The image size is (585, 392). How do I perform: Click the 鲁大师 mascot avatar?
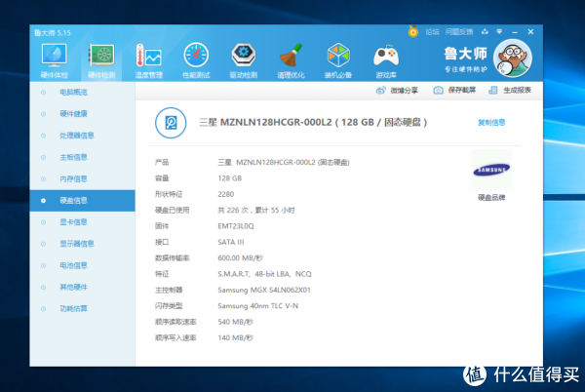513,58
